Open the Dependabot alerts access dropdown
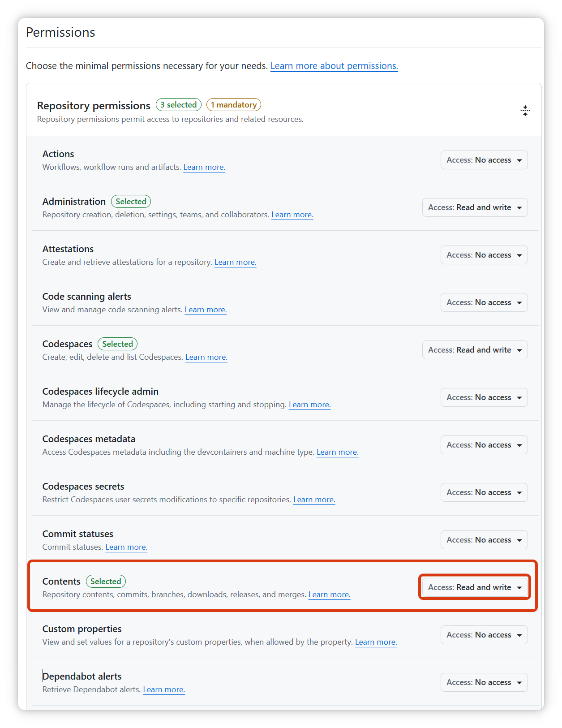The height and width of the screenshot is (728, 562). [x=484, y=682]
